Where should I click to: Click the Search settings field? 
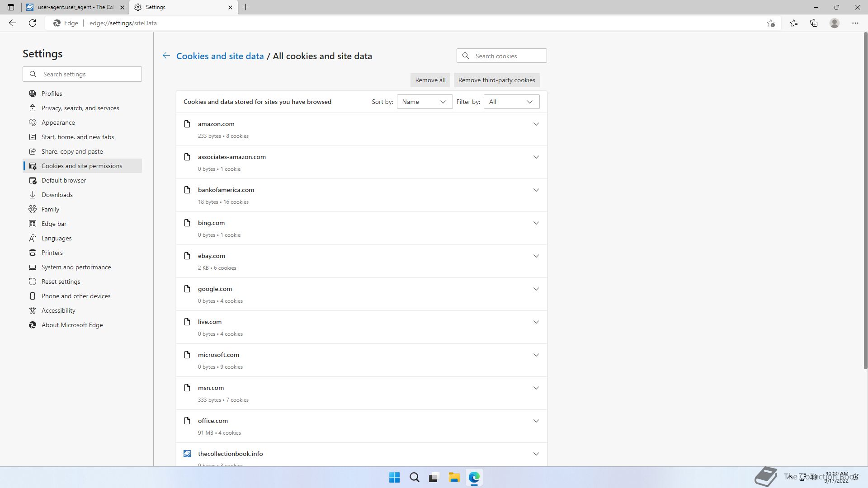point(82,74)
